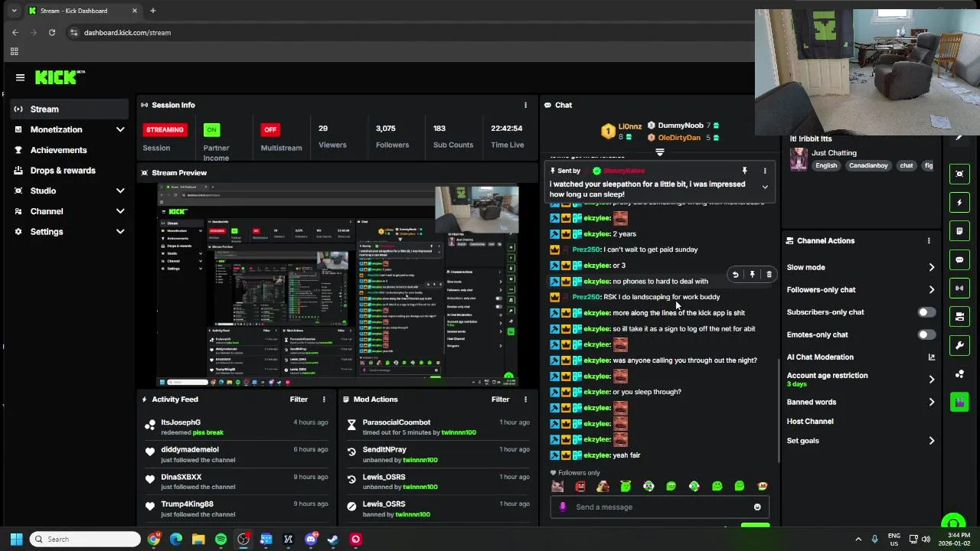The image size is (980, 551).
Task: Click the Kick logo
Action: (59, 77)
